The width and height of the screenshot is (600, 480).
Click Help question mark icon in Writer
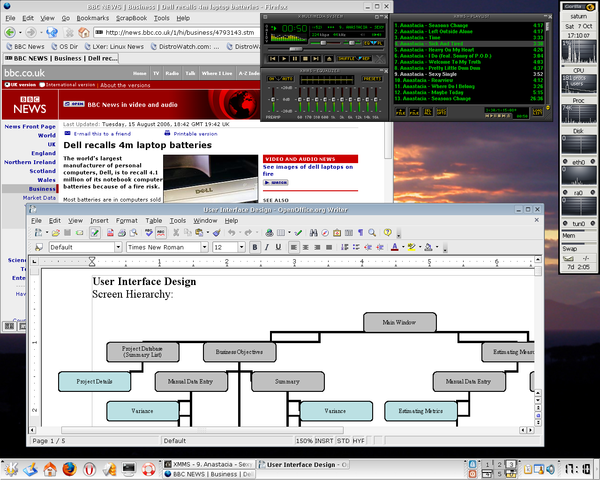tap(388, 232)
